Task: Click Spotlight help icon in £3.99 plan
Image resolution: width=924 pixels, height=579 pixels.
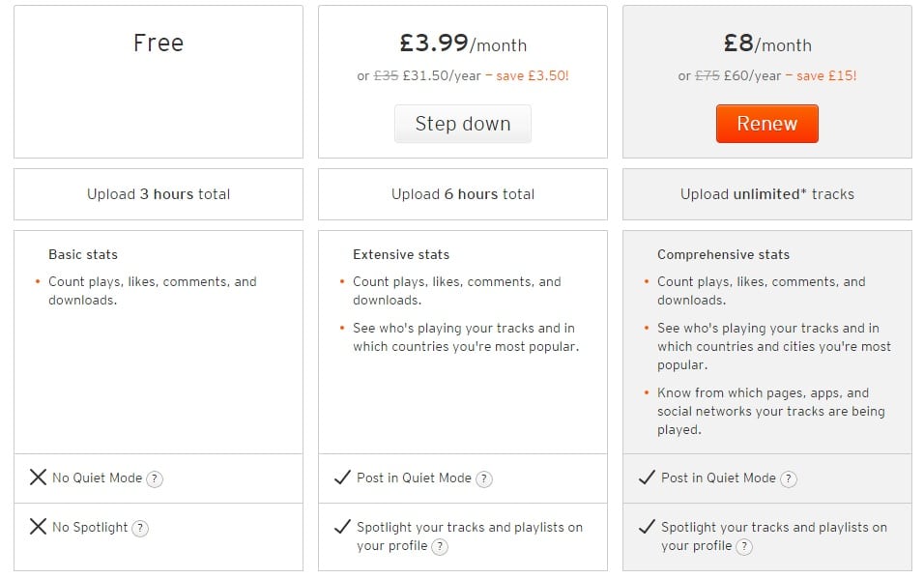Action: 440,546
